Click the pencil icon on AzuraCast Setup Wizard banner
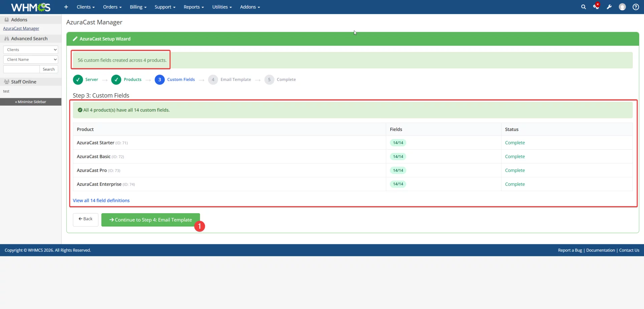This screenshot has width=644, height=309. [75, 39]
